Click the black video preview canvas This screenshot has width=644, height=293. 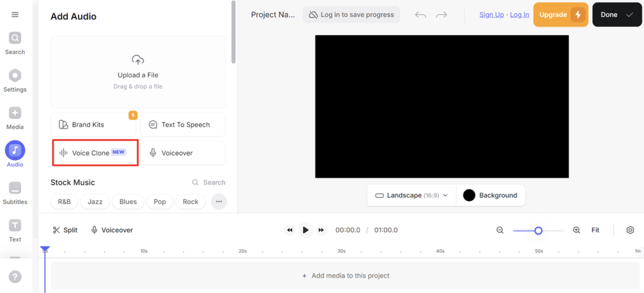442,106
